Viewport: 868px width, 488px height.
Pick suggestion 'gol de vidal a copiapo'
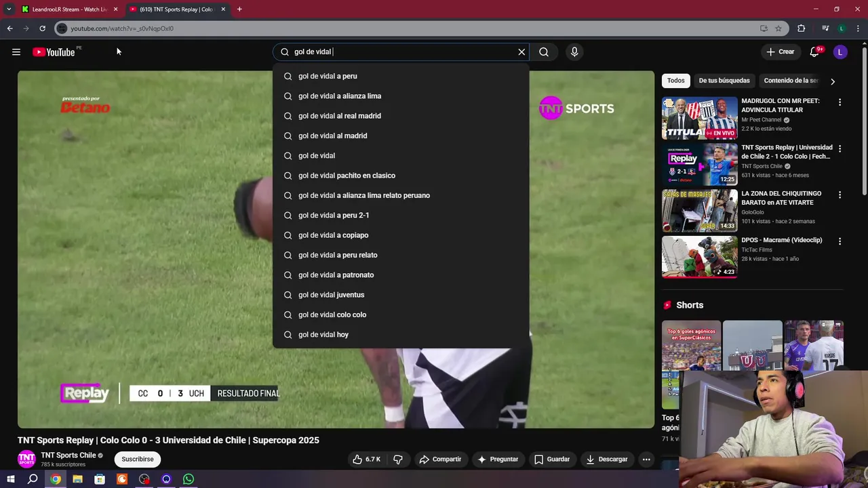pos(401,235)
